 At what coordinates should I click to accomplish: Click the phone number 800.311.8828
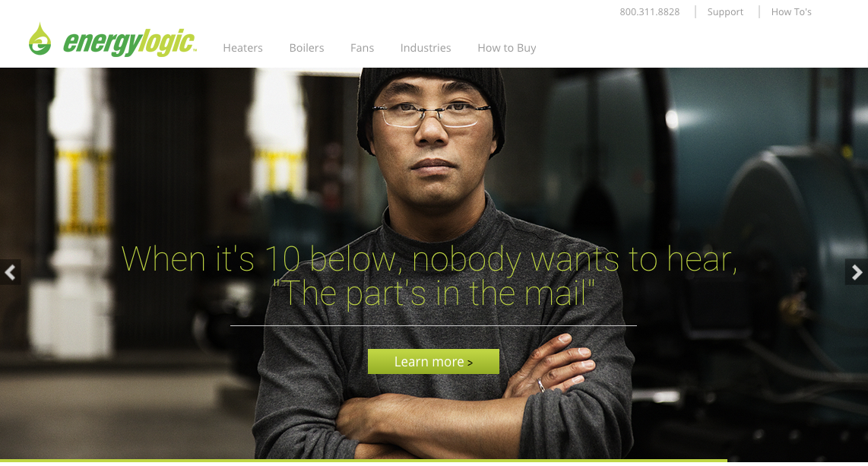click(x=649, y=12)
